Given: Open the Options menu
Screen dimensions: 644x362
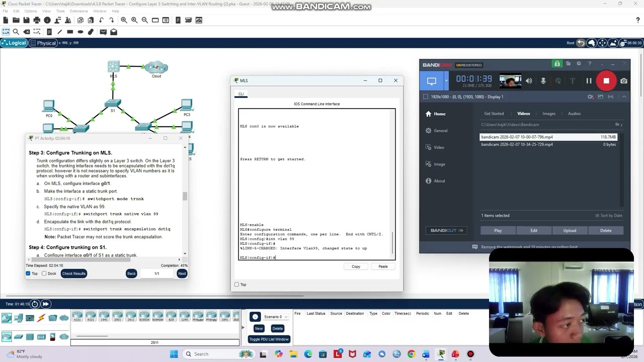Looking at the screenshot, I should coord(31,11).
